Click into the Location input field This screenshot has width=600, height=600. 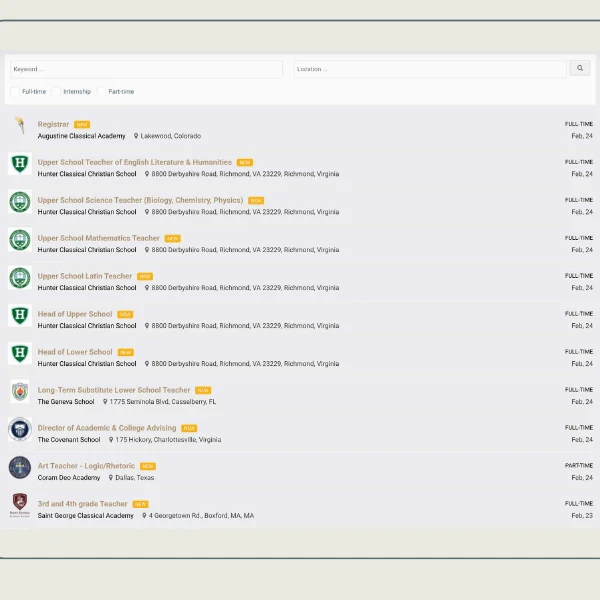(429, 69)
